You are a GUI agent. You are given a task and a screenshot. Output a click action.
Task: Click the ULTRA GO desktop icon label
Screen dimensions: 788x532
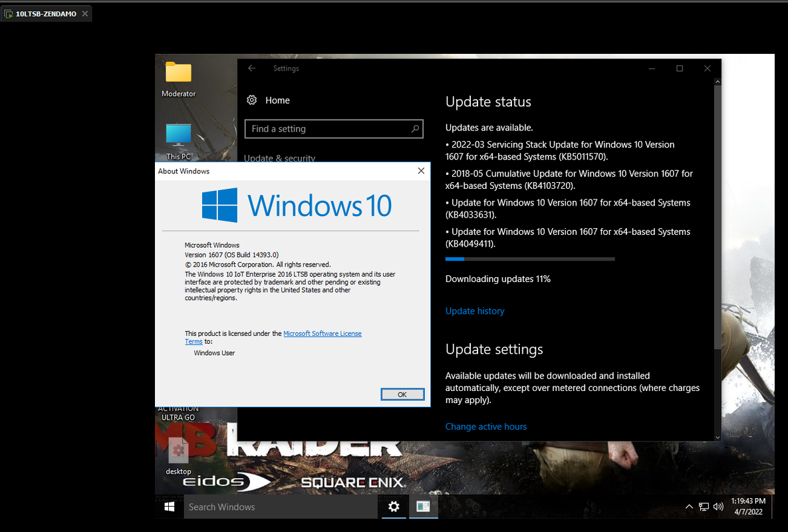pyautogui.click(x=178, y=418)
